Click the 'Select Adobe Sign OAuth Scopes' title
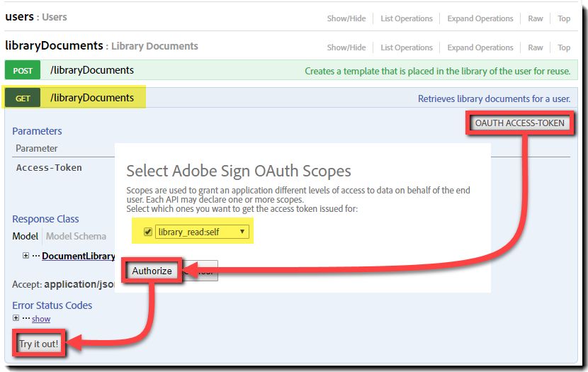 (x=239, y=171)
